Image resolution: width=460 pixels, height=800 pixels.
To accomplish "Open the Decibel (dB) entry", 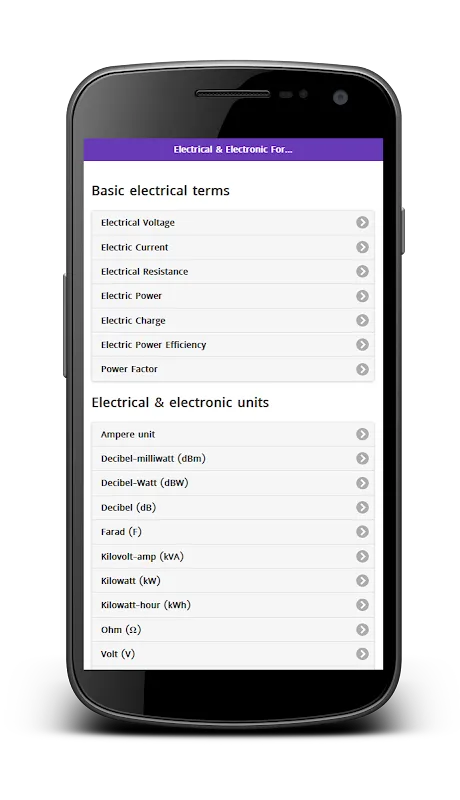I will (x=233, y=508).
